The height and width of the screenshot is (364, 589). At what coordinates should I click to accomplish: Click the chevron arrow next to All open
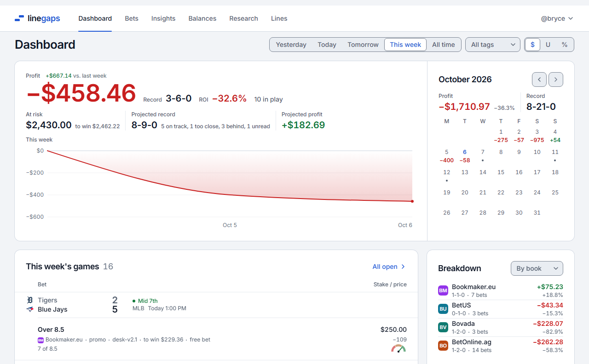pos(403,267)
